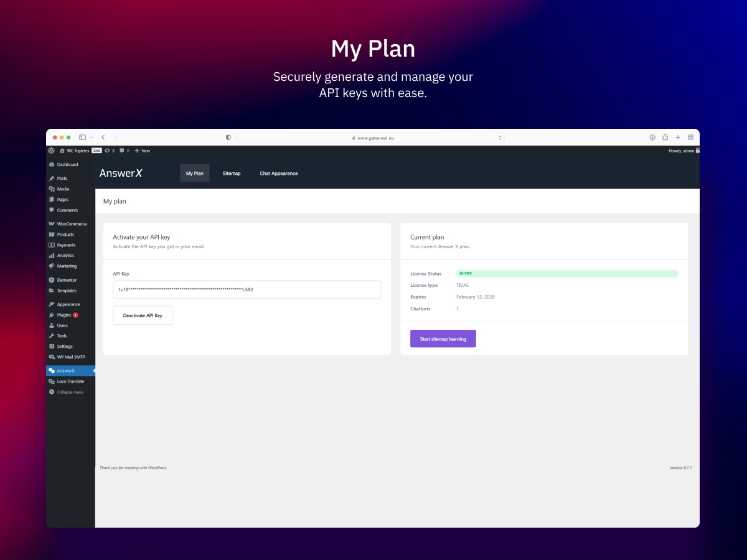Click the + New admin bar button
Image resolution: width=747 pixels, height=560 pixels.
pyautogui.click(x=142, y=151)
